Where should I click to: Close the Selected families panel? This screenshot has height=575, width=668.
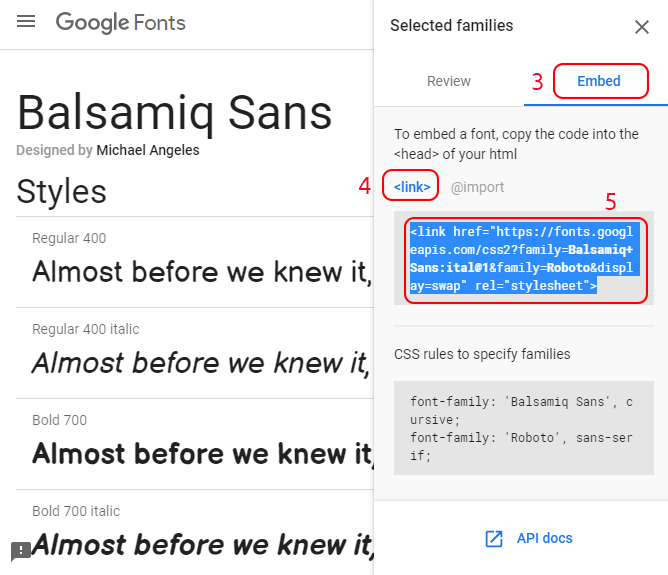[x=642, y=27]
